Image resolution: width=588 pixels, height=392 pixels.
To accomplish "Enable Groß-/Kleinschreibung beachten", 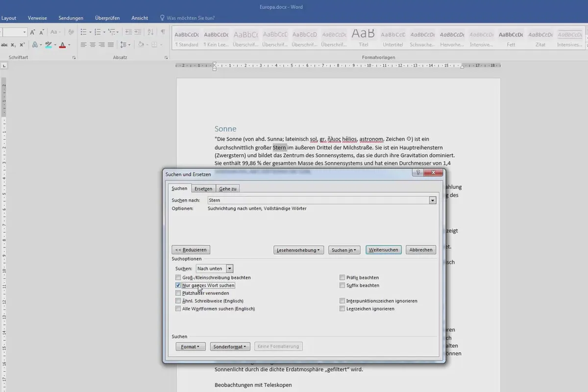I will click(x=178, y=277).
